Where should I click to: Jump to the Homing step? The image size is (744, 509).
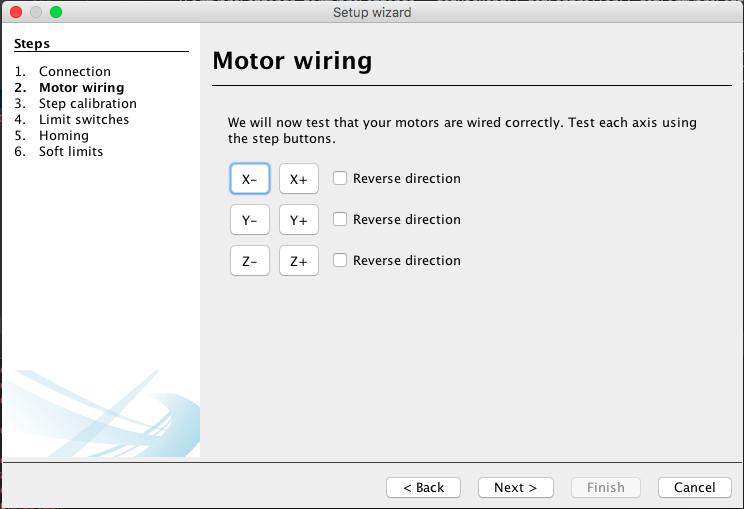[64, 136]
